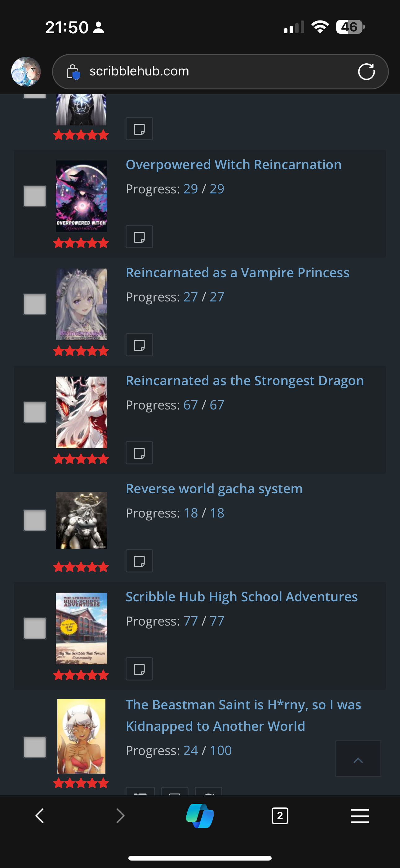400x868 pixels.
Task: Tap the Copilot icon in bottom bar
Action: [x=200, y=816]
